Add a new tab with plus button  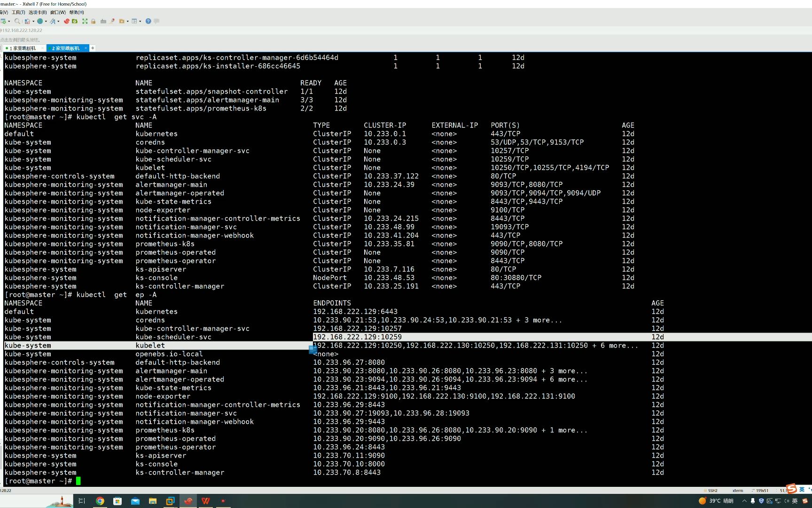pos(93,48)
